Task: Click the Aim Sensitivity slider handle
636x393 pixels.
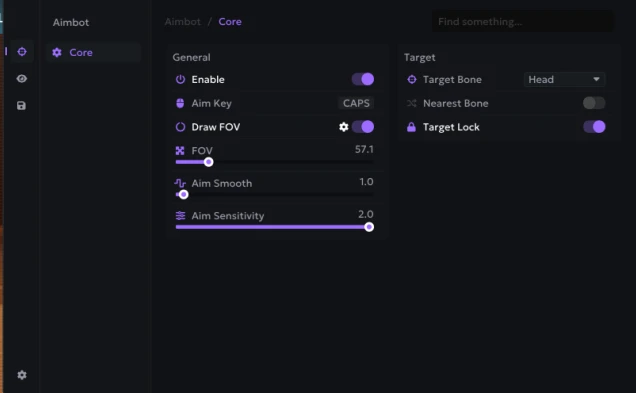Action: 369,227
